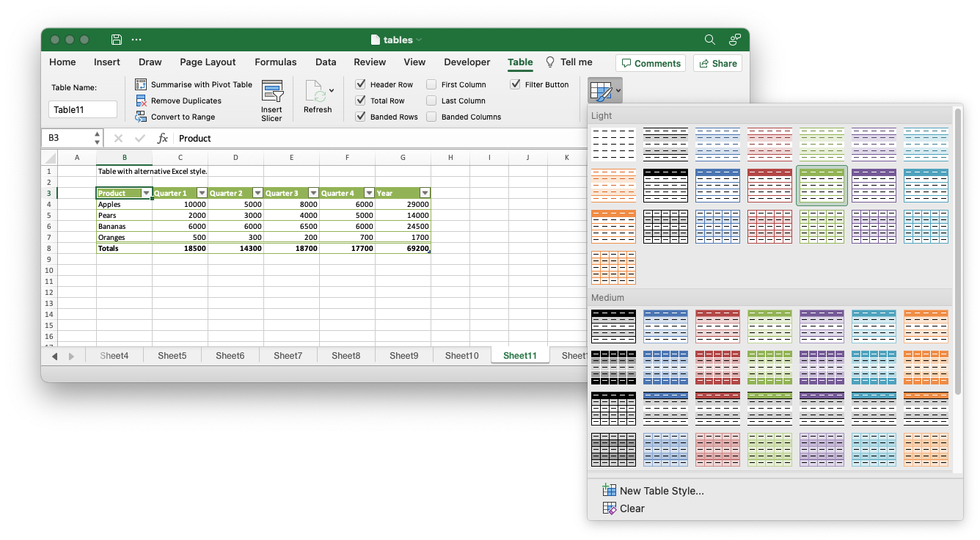This screenshot has width=980, height=540.
Task: Open the collaboration people icon
Action: [x=734, y=40]
